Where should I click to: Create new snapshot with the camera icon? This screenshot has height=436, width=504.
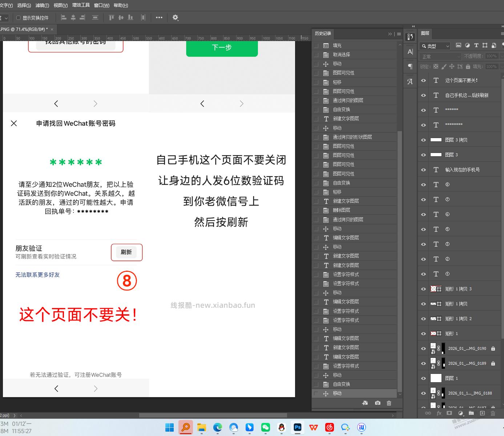tap(378, 403)
